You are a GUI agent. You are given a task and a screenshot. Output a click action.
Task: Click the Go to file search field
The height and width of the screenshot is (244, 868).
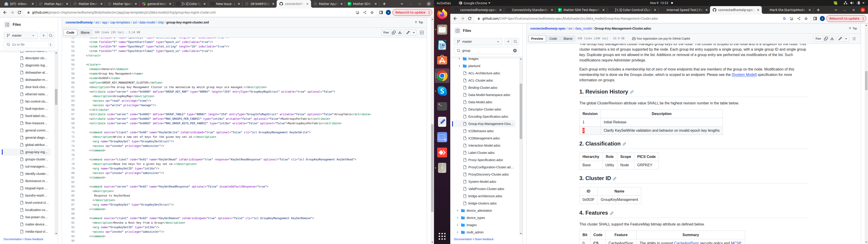pos(29,44)
